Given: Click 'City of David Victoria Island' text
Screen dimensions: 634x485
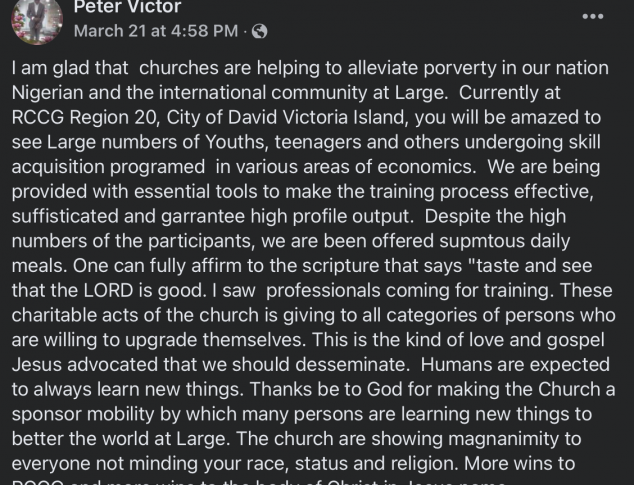Looking at the screenshot, I should (285, 118).
